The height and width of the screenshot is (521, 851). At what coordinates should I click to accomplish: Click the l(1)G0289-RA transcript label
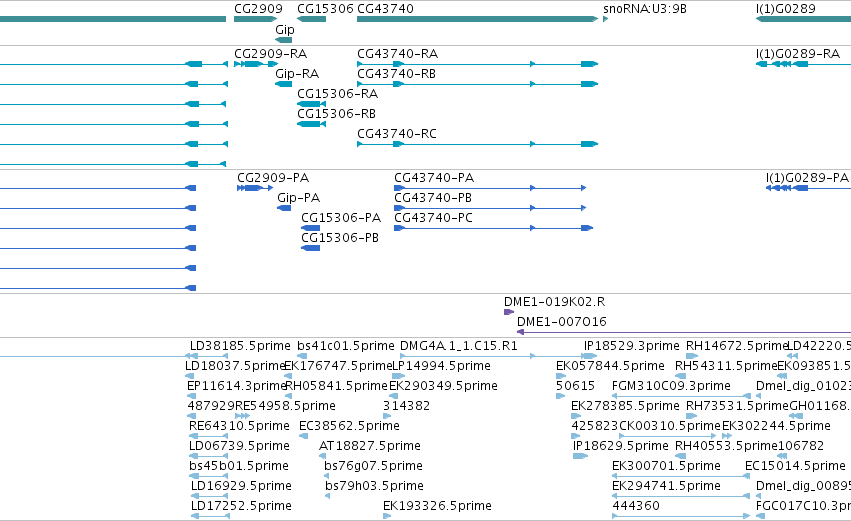pos(798,54)
